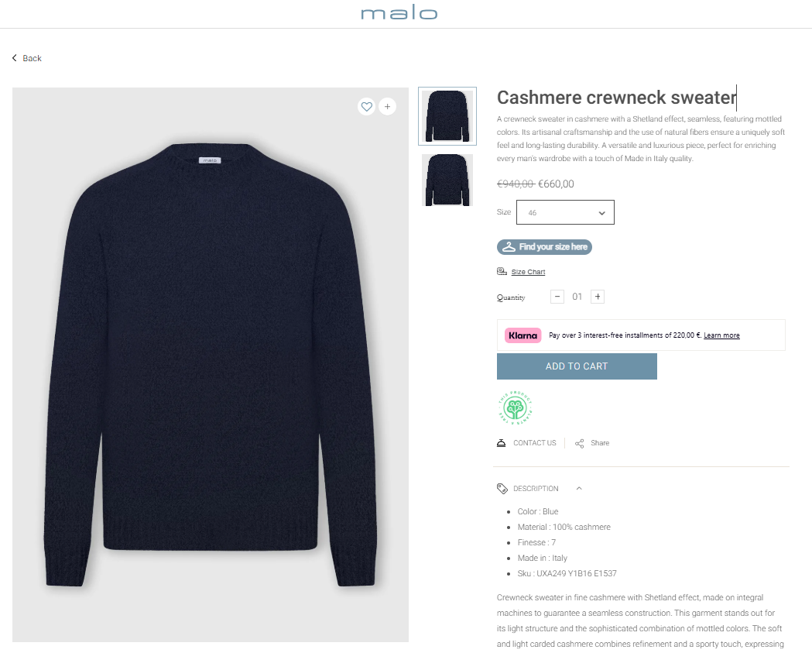Click the share icon
Screen dimensions: 812x653
(x=580, y=443)
